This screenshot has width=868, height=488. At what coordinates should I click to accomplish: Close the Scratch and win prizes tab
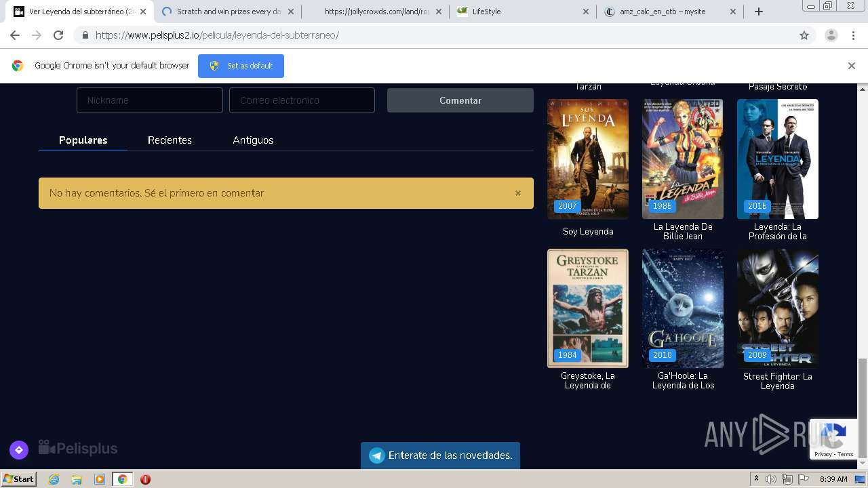(x=291, y=12)
